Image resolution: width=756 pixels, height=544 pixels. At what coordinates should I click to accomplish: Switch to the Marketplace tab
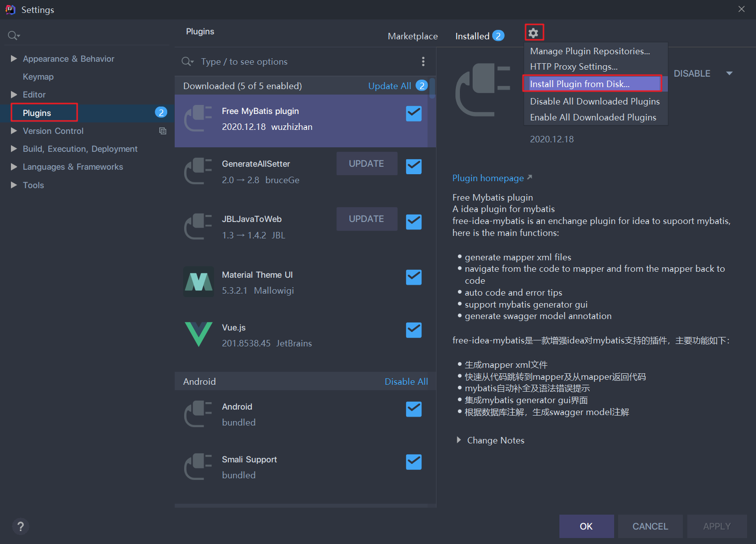pyautogui.click(x=413, y=36)
